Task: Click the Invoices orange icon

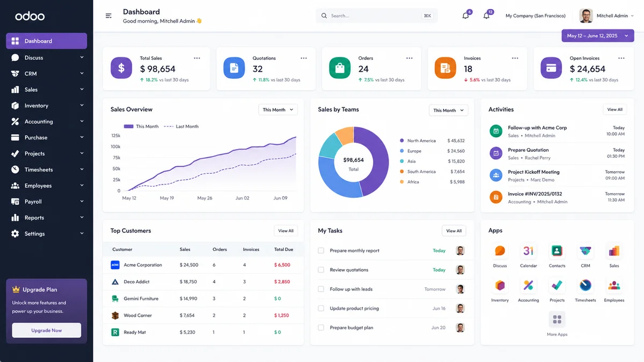Action: [445, 68]
